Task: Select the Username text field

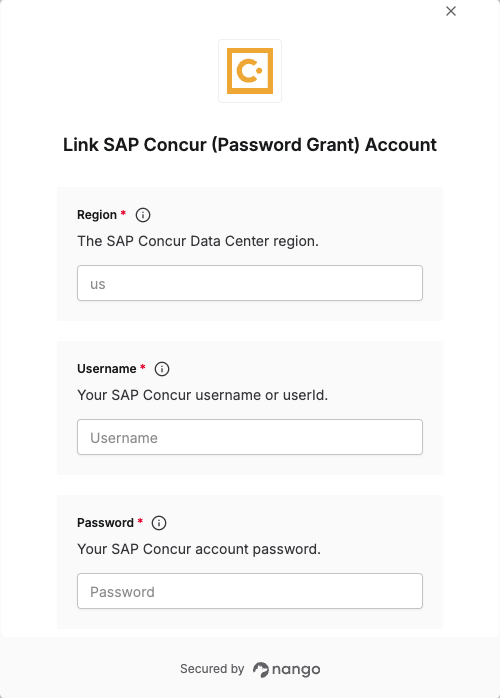Action: point(250,437)
